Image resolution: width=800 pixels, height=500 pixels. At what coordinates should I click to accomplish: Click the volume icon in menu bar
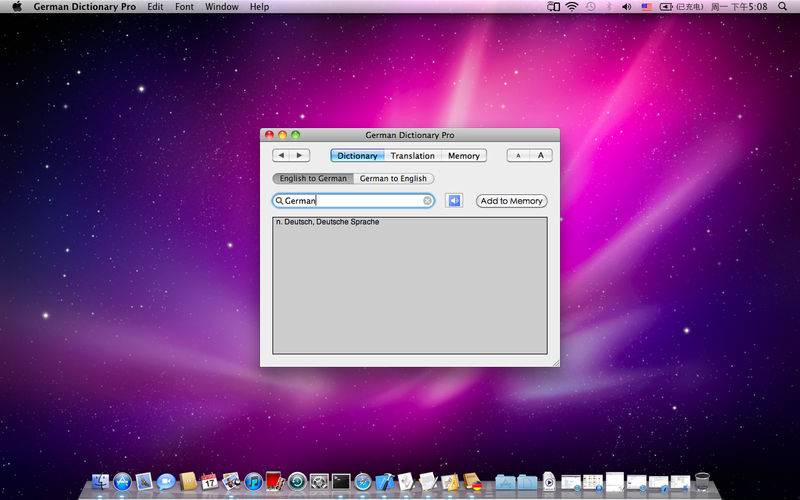coord(627,7)
